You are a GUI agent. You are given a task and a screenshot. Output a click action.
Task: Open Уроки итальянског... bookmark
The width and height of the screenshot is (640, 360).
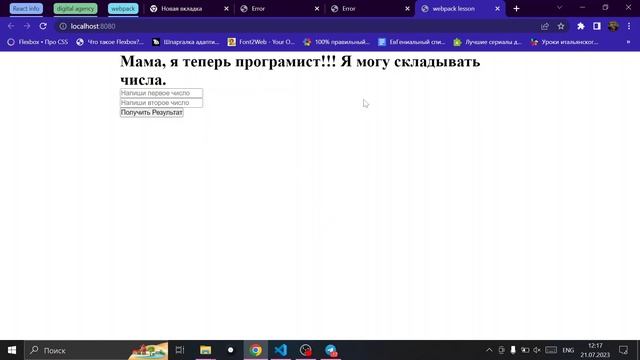point(564,42)
